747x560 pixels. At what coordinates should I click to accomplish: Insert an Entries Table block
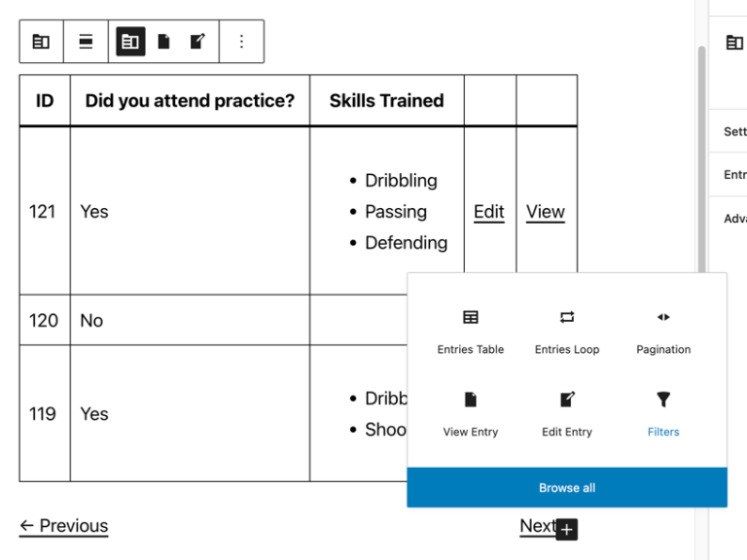pos(471,331)
